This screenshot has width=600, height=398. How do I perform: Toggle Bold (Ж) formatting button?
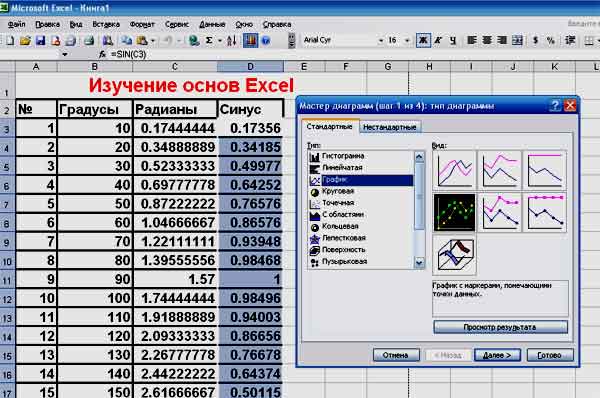click(423, 40)
